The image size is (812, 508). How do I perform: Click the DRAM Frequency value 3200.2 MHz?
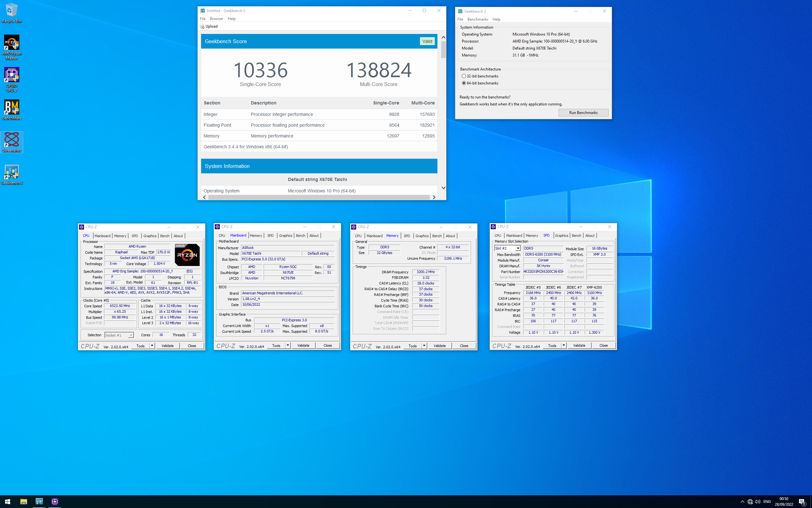click(425, 272)
